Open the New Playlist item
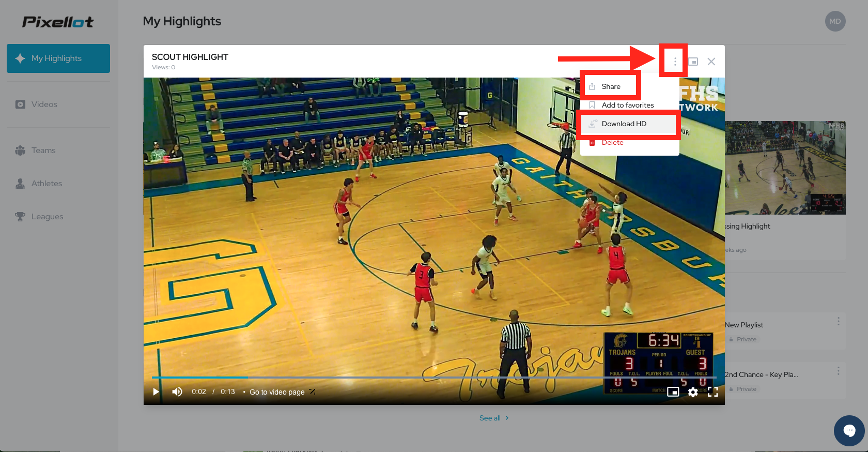Screen dimensions: 868x452 tap(744, 325)
